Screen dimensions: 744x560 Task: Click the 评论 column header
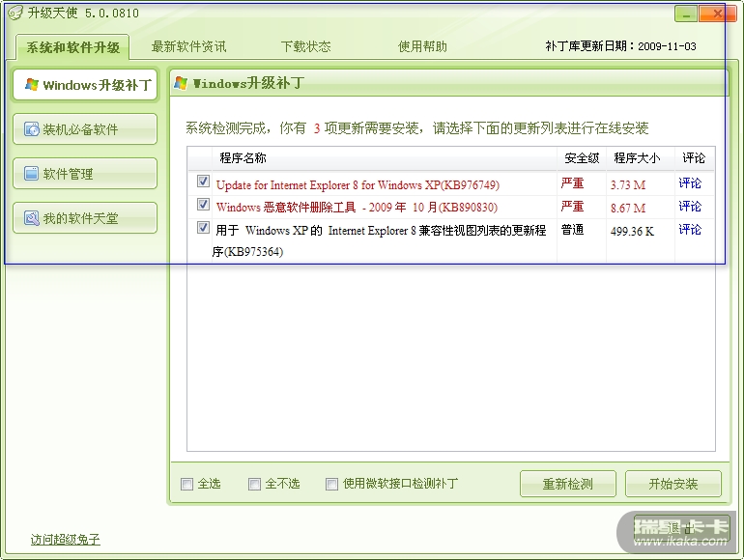tap(694, 158)
